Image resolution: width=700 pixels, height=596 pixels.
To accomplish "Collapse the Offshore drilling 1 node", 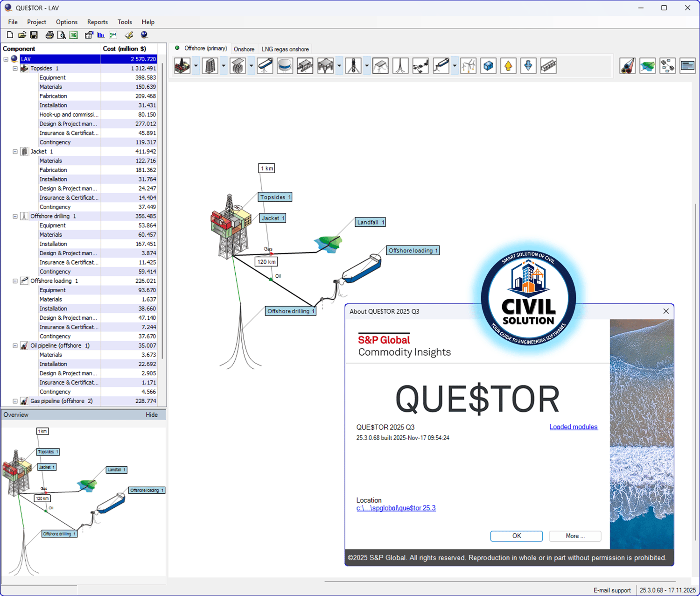I will 15,217.
